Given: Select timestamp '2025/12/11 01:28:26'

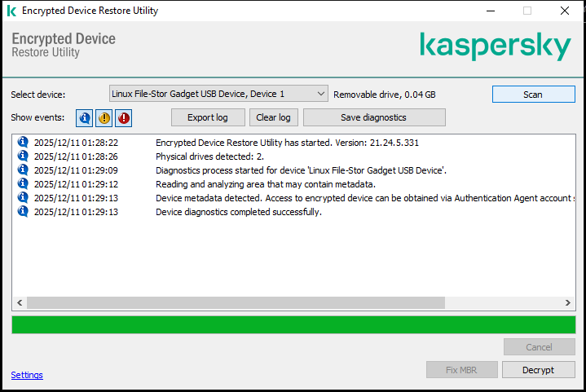Looking at the screenshot, I should pyautogui.click(x=76, y=156).
